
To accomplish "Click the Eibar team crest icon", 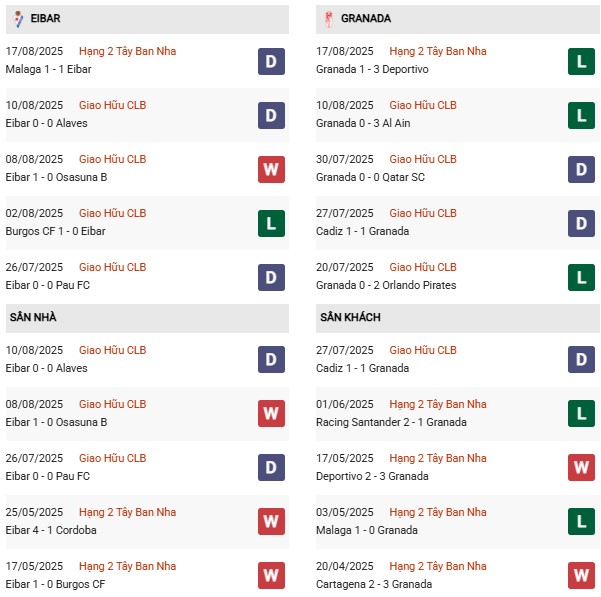I will pyautogui.click(x=18, y=18).
